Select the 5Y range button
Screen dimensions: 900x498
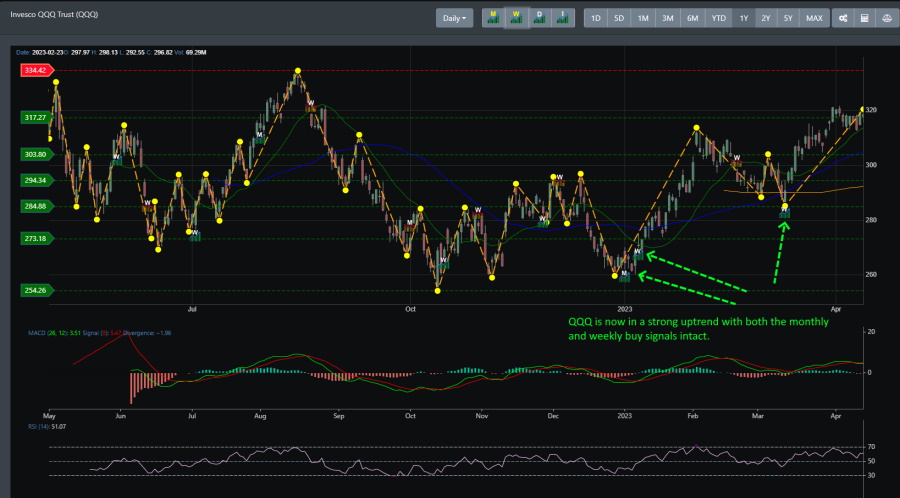tap(788, 18)
